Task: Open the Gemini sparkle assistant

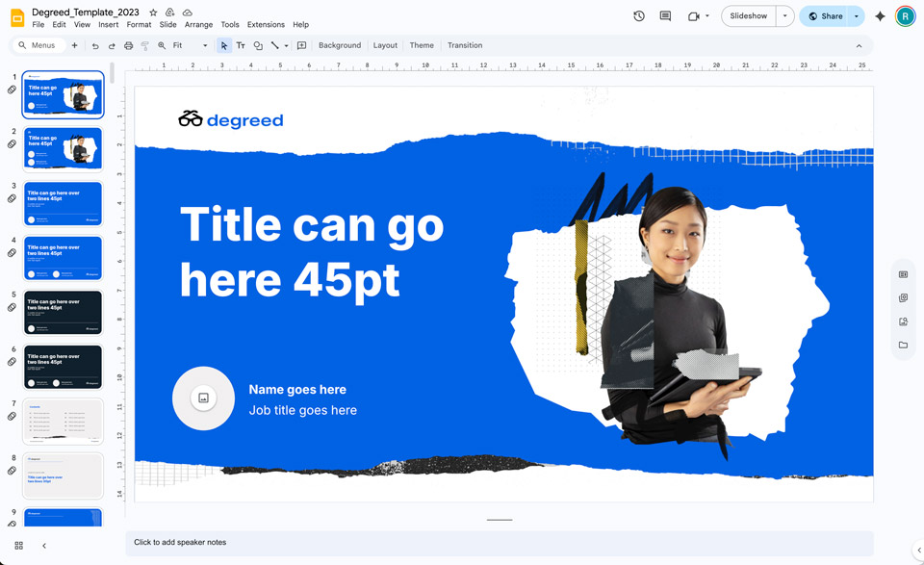Action: pos(880,14)
